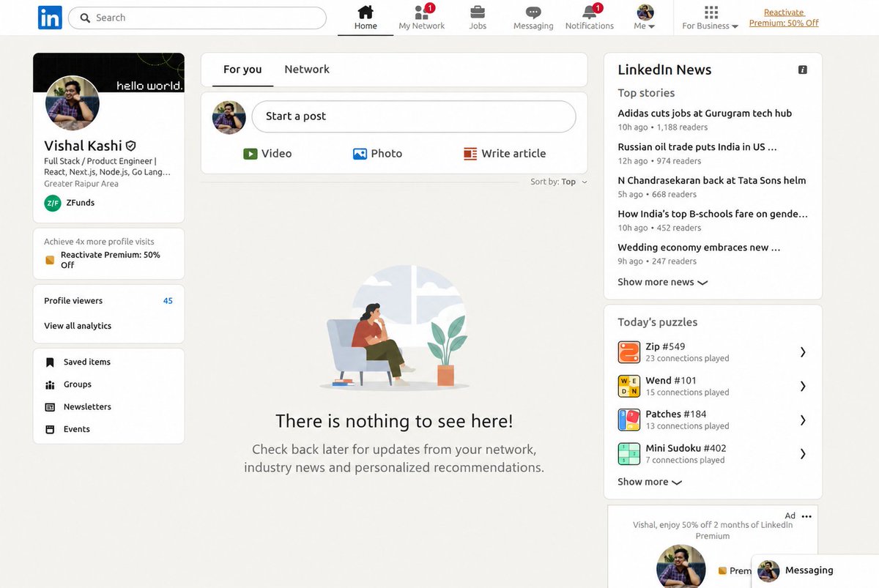Click the gold Premium badge icon
879x588 pixels.
point(50,260)
